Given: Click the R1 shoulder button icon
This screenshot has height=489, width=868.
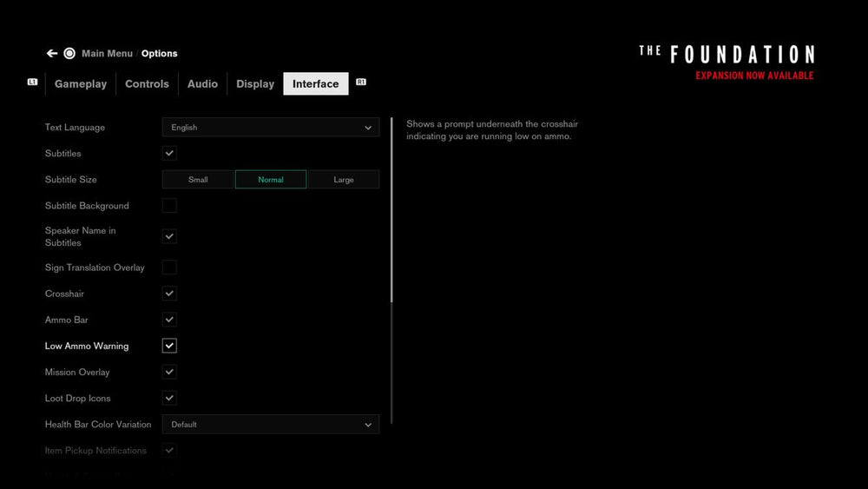Looking at the screenshot, I should click(361, 82).
